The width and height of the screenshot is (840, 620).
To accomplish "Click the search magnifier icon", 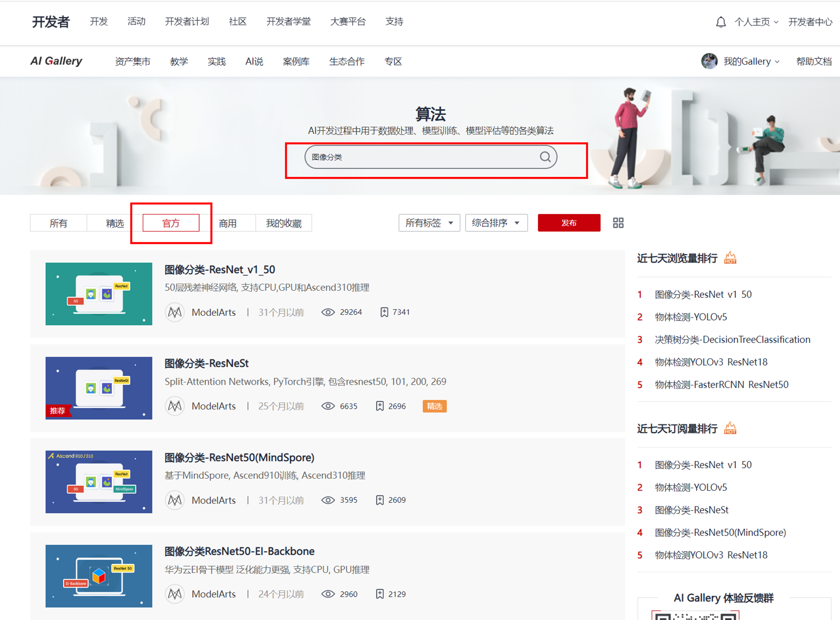I will point(545,157).
